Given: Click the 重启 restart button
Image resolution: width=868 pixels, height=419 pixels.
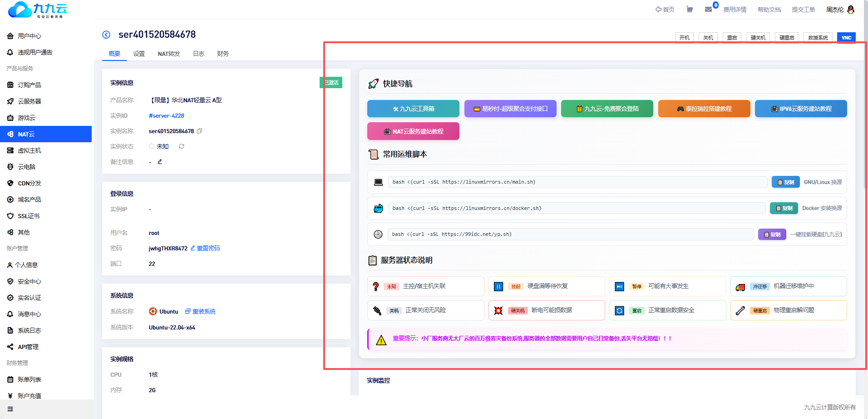Looking at the screenshot, I should (732, 37).
